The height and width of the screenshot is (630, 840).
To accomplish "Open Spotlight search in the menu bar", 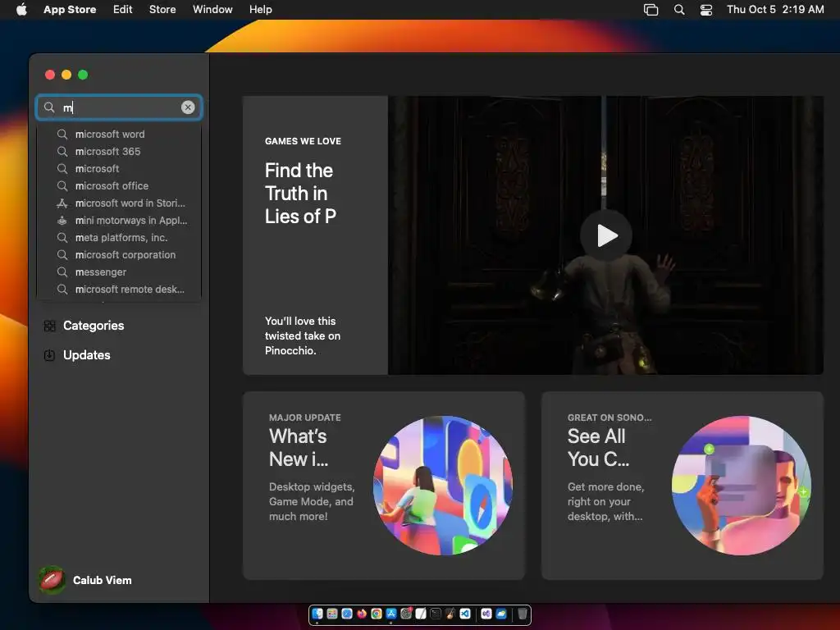I will [x=678, y=10].
